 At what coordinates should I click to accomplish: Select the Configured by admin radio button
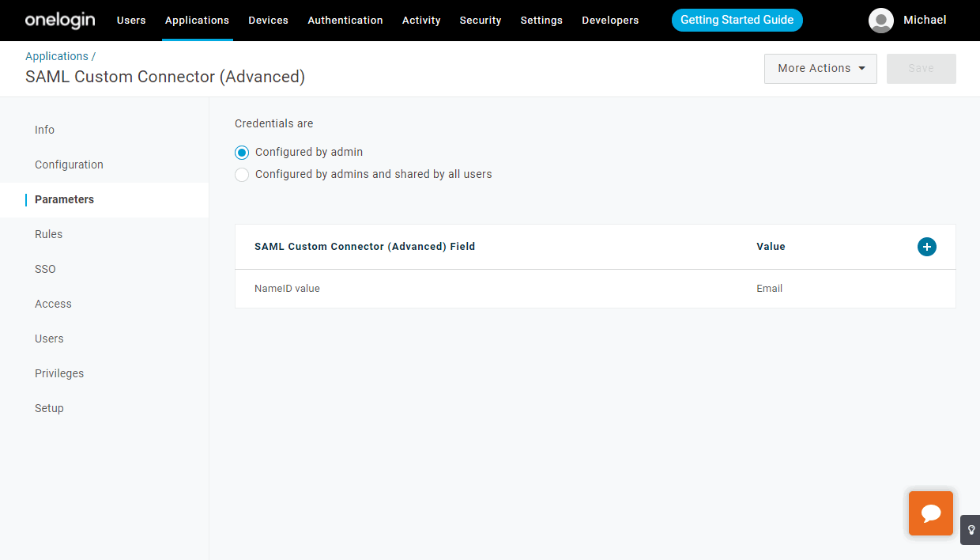click(241, 152)
